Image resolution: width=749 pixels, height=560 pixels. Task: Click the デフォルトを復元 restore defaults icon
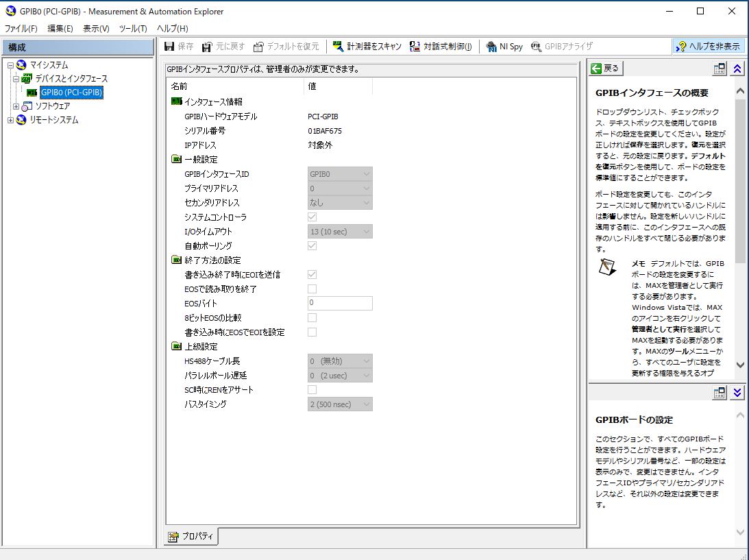258,47
